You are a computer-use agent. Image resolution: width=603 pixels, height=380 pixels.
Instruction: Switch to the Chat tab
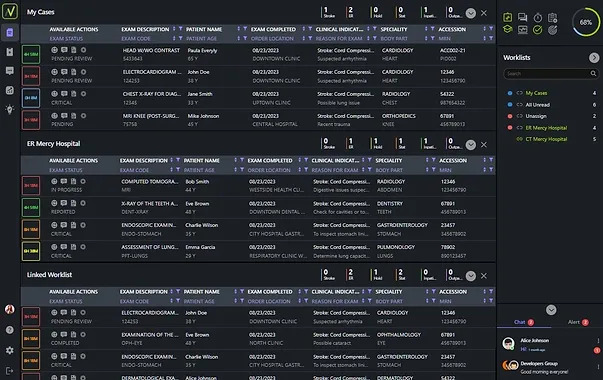click(x=524, y=322)
